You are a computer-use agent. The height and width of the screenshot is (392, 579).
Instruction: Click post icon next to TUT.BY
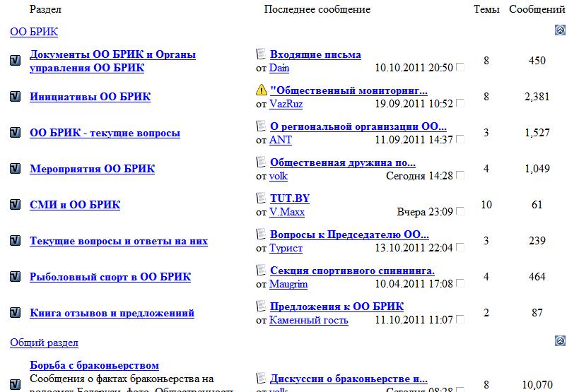pos(261,198)
